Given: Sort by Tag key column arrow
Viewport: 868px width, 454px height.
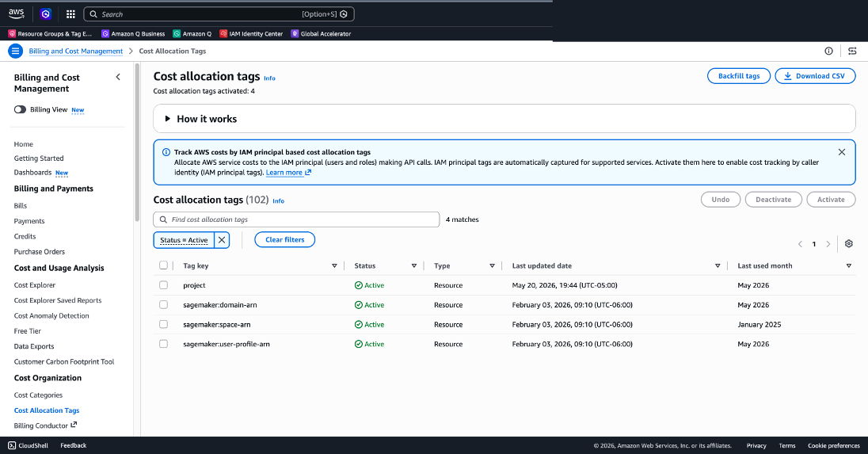Looking at the screenshot, I should (334, 265).
